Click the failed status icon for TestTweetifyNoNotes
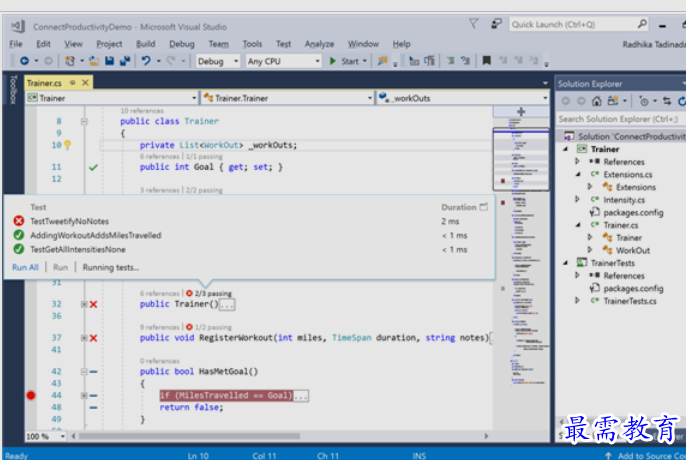The image size is (686, 460). pyautogui.click(x=18, y=221)
